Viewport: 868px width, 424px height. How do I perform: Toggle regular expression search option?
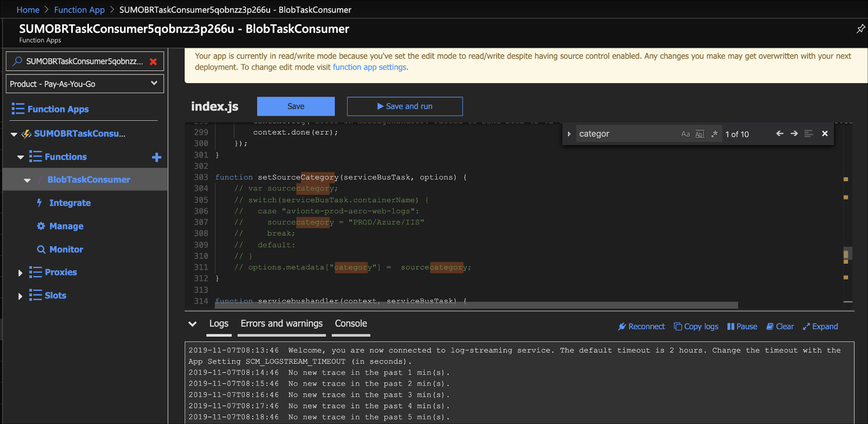point(715,134)
